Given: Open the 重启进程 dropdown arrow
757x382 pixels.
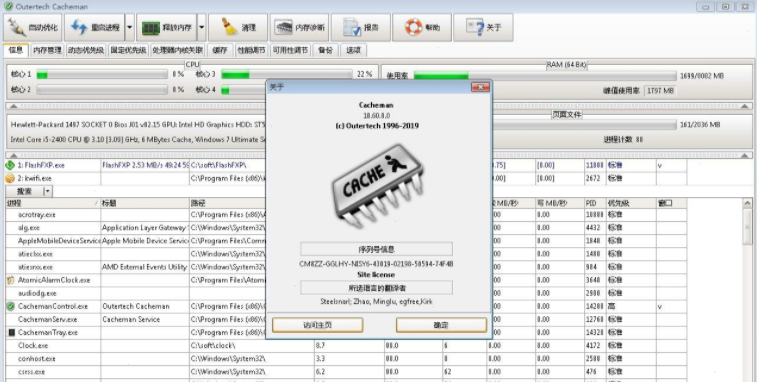Looking at the screenshot, I should 129,28.
